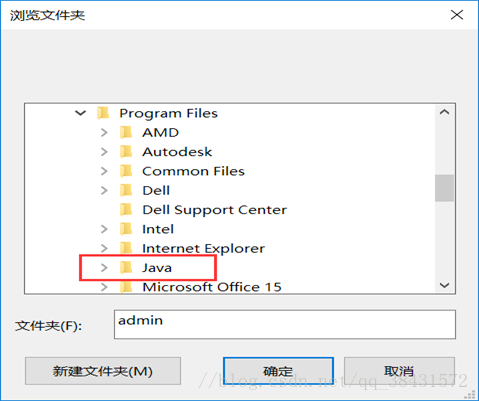Expand the Internet Explorer folder chevron

104,248
